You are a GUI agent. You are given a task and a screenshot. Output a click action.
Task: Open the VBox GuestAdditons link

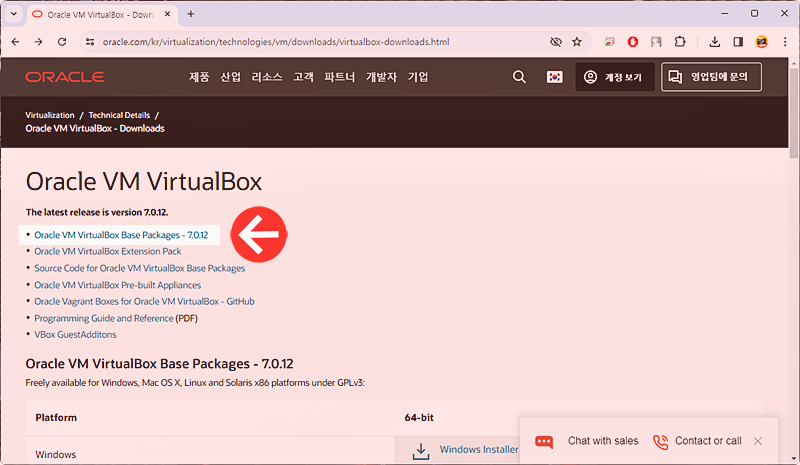tap(75, 334)
